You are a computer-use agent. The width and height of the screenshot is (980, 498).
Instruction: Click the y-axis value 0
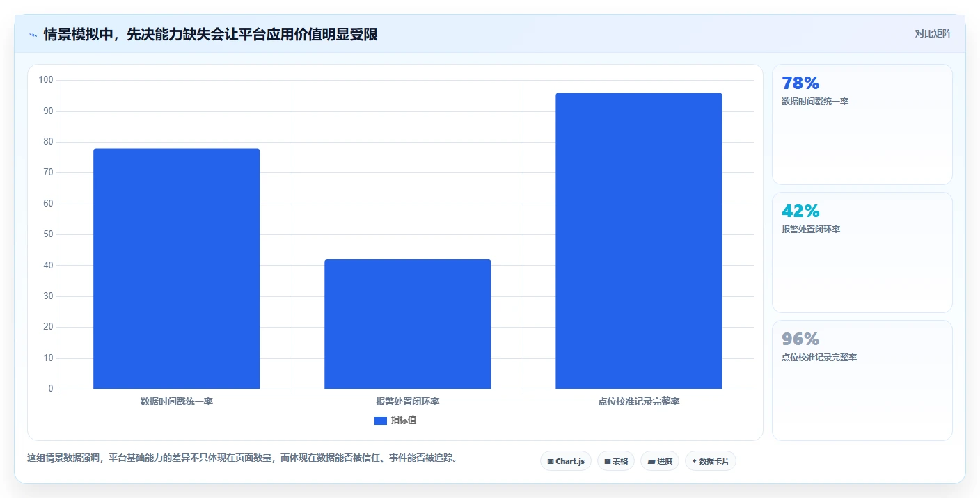tap(51, 389)
